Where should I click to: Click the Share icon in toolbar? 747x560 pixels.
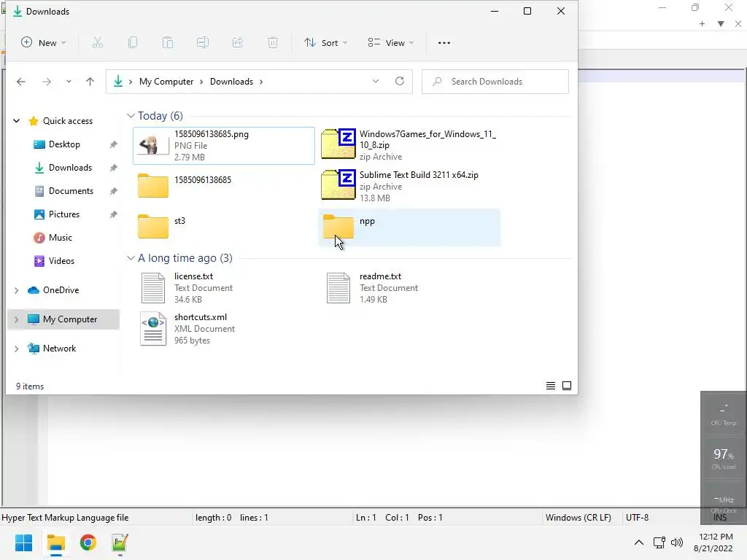[238, 43]
